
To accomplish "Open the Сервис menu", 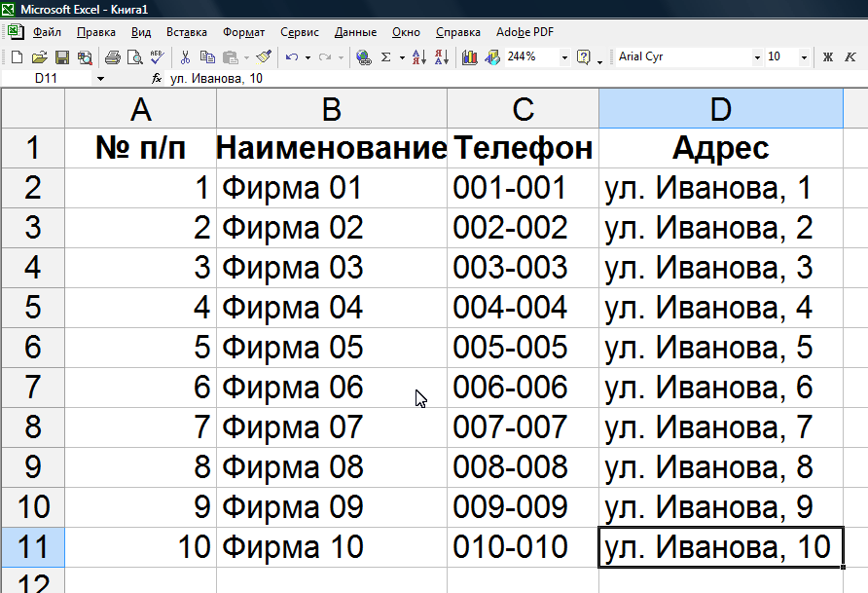I will (x=300, y=32).
